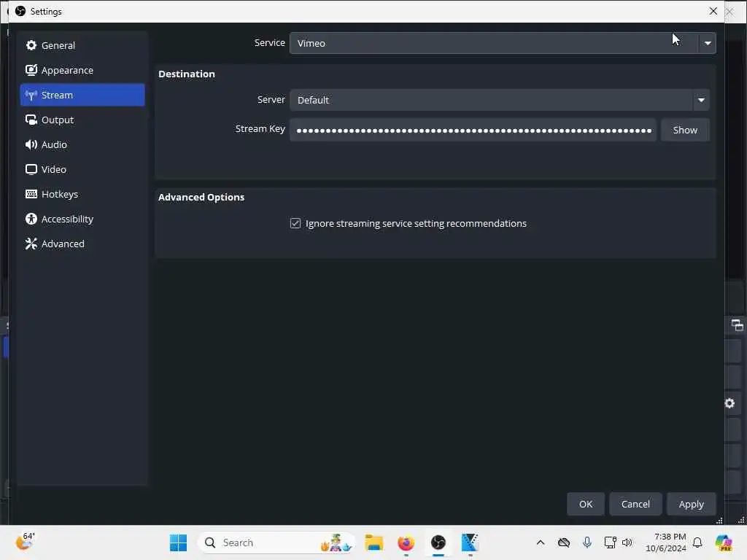Open the clock showing 7:38 PM
This screenshot has width=747, height=560.
665,542
